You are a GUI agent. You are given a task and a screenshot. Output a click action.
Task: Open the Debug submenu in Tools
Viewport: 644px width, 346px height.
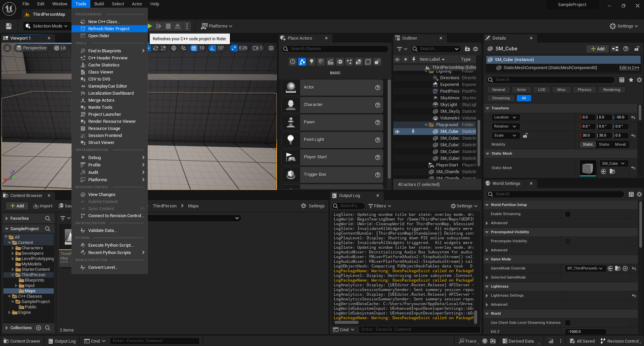point(110,158)
